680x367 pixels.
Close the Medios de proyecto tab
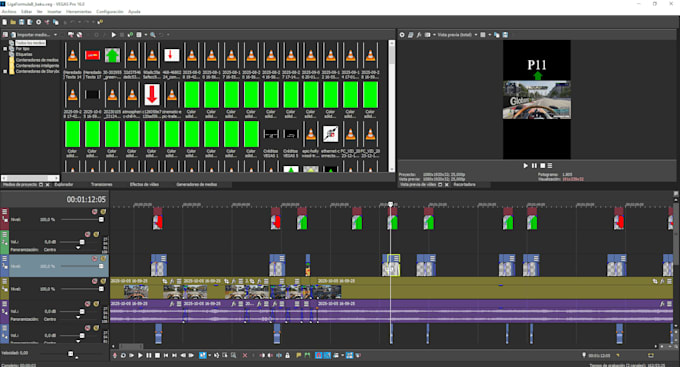click(48, 184)
